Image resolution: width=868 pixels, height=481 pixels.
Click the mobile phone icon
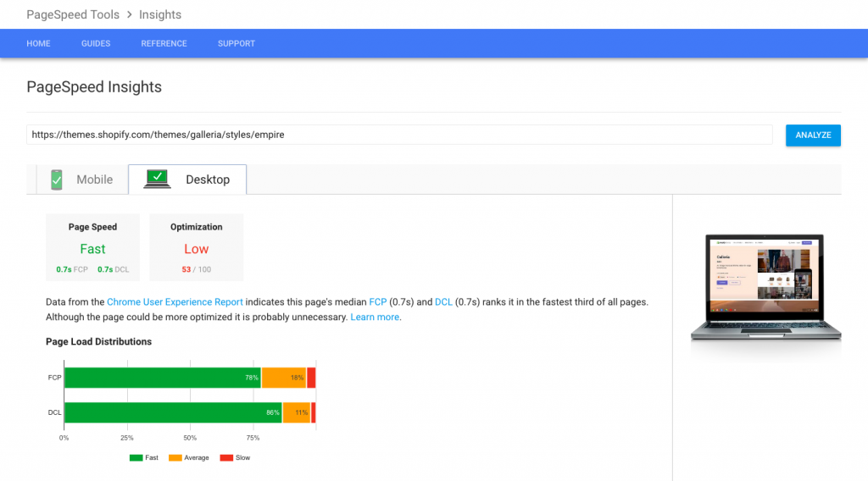57,180
